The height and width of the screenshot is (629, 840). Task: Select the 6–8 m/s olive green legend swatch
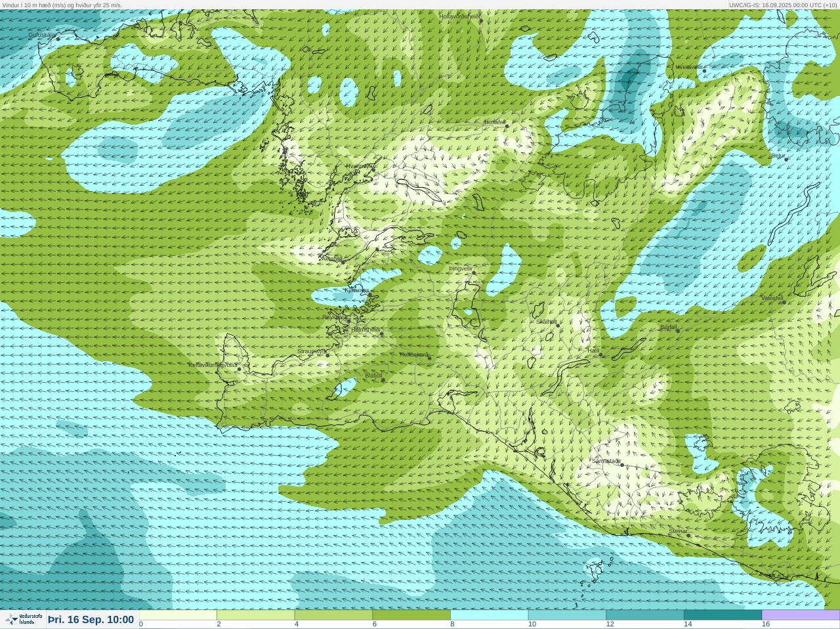tap(411, 615)
